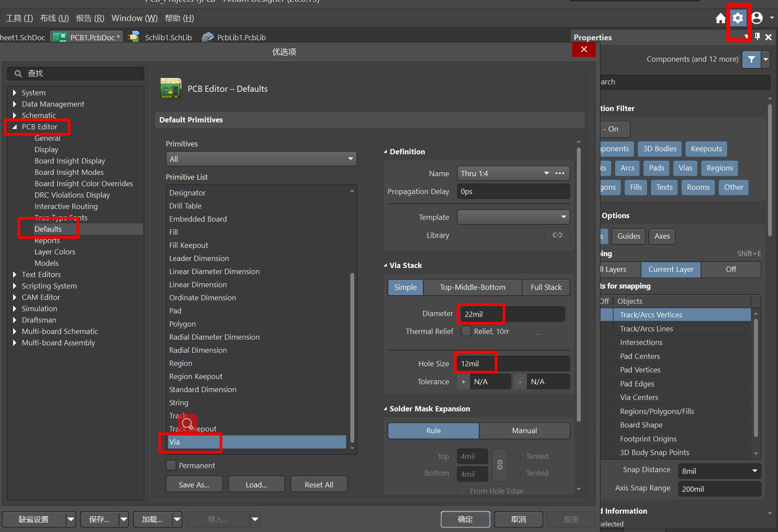Pin the Properties panel
The image size is (778, 532).
757,37
